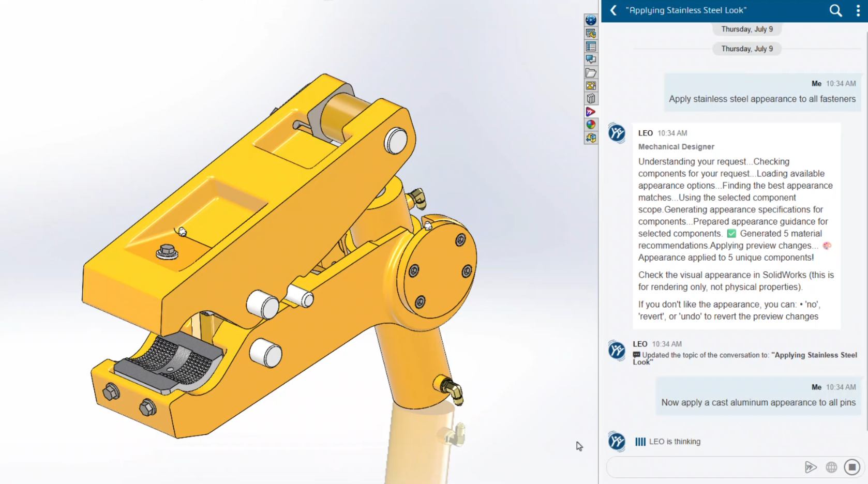
Task: Go back using the chevron beside conversation title
Action: [x=613, y=10]
